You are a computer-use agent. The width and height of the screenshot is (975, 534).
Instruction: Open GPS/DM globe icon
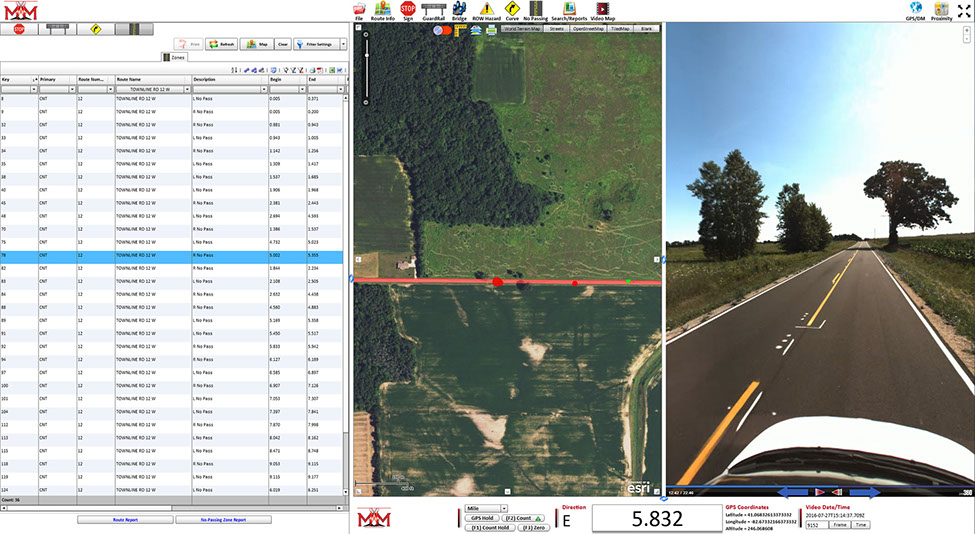tap(914, 10)
